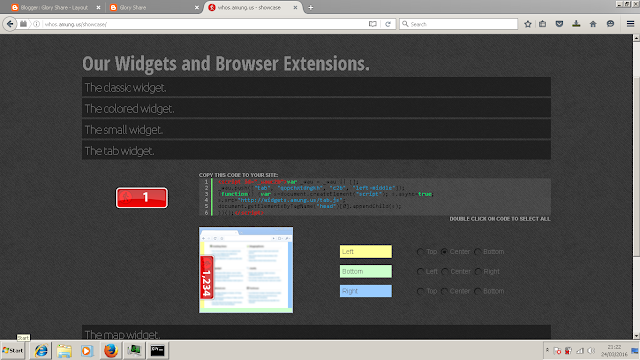Go back with the browser back arrow
The height and width of the screenshot is (360, 640).
10,24
